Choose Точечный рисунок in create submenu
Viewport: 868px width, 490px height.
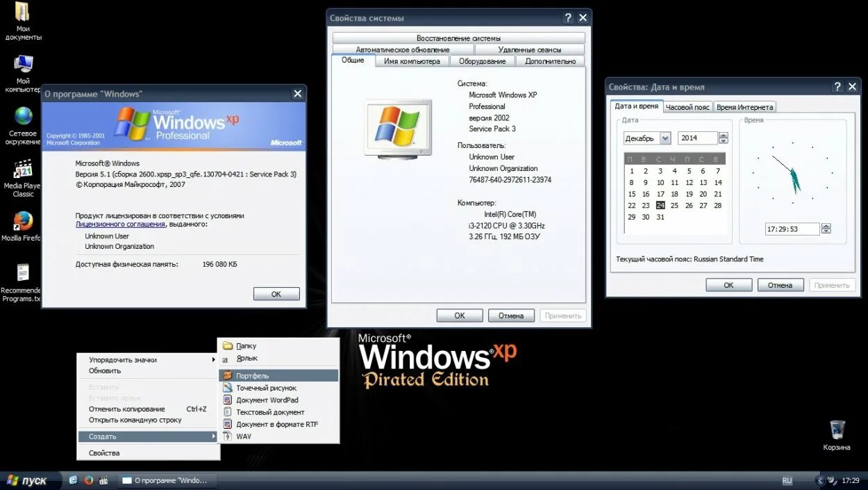tap(278, 388)
